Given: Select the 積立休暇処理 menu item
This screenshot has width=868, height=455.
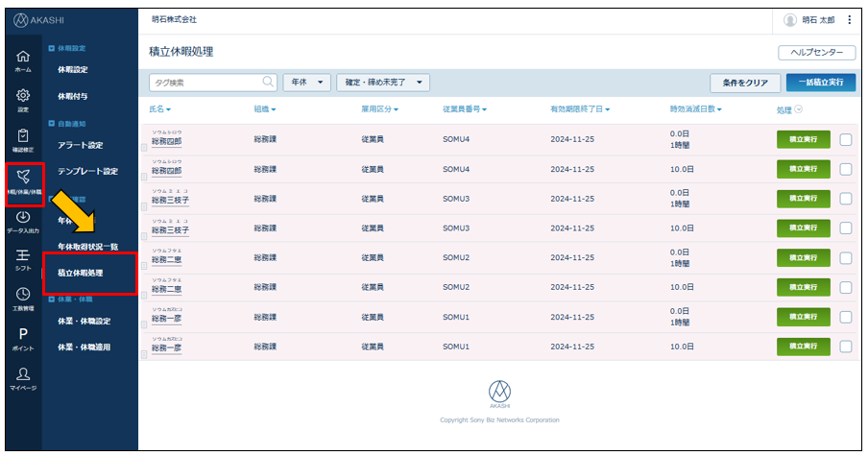Looking at the screenshot, I should (81, 273).
